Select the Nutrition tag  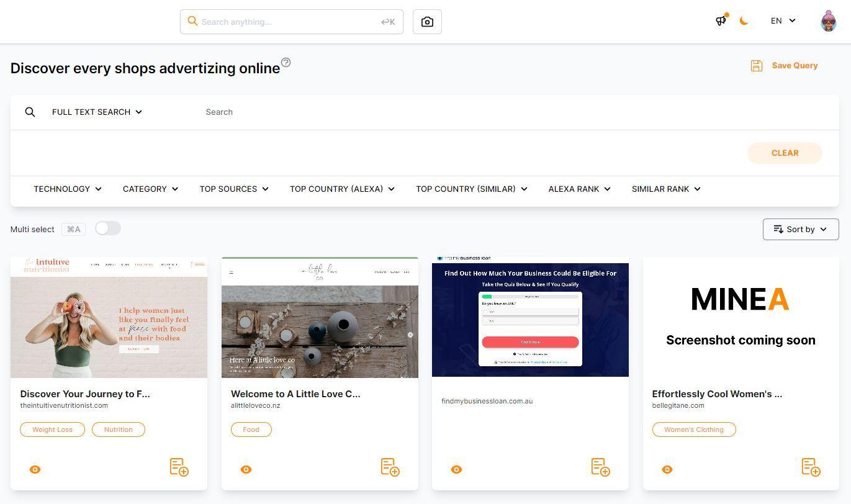[118, 430]
